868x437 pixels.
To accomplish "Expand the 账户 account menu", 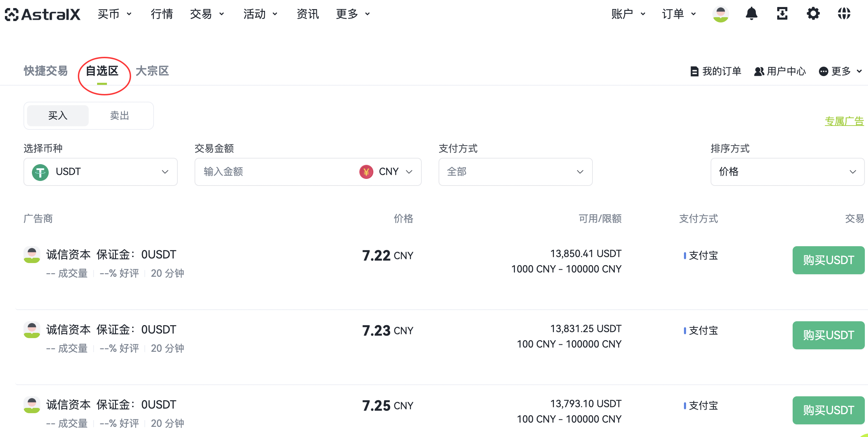I will pyautogui.click(x=628, y=14).
